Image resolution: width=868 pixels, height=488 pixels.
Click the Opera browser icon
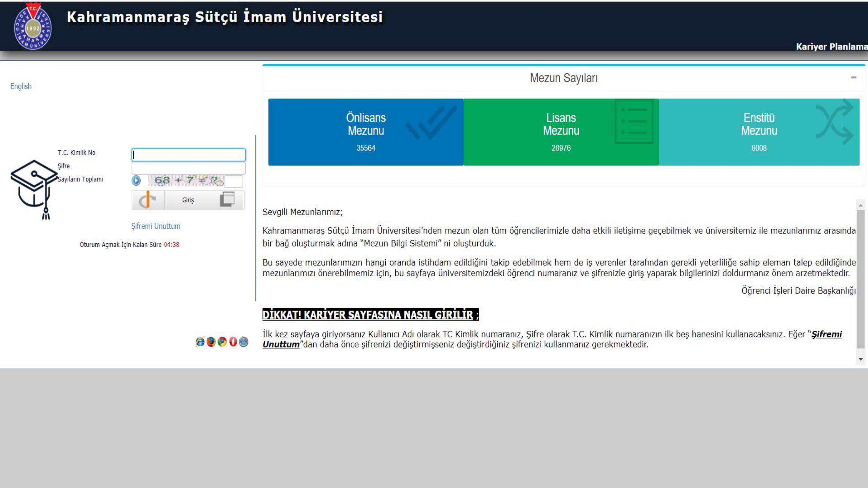[x=233, y=342]
